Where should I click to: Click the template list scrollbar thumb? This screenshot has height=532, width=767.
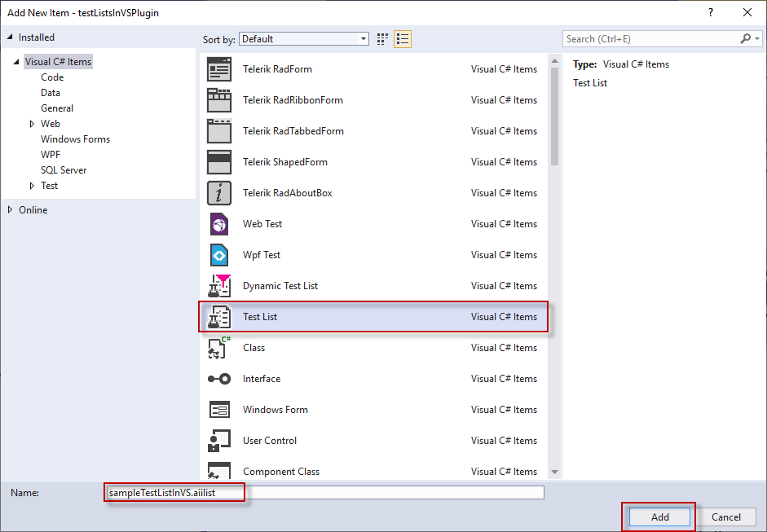coord(554,117)
